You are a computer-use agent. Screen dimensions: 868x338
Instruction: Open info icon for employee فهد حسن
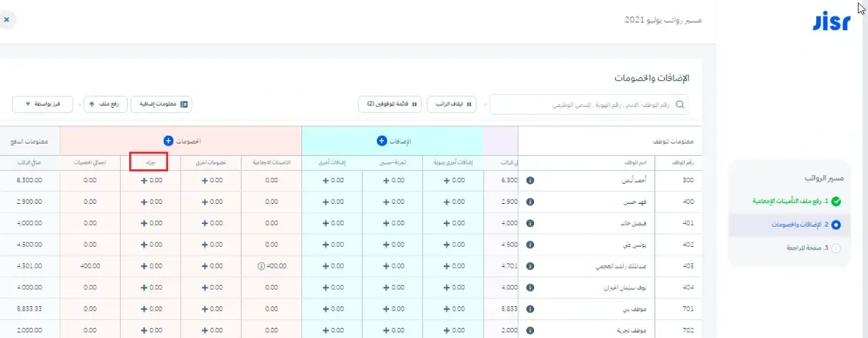coord(530,202)
